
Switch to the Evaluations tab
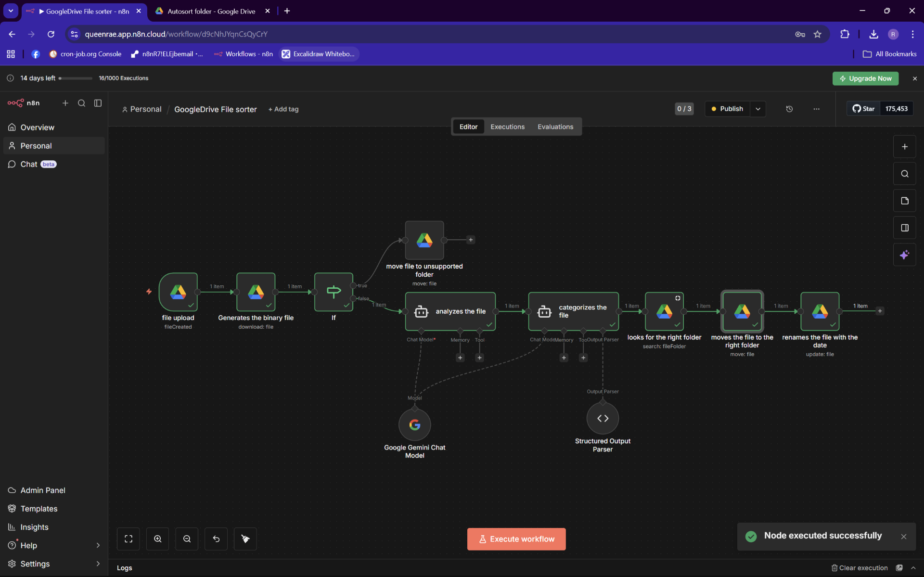tap(555, 127)
